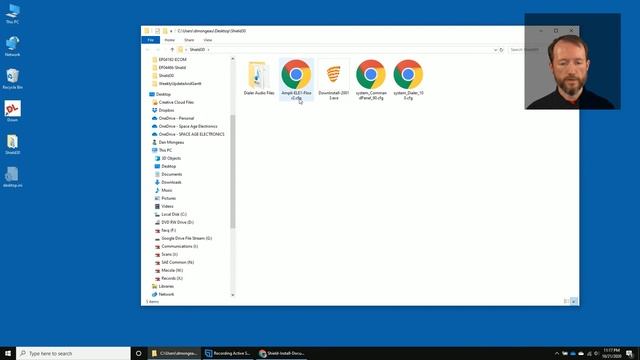
Task: Select DVD RW Drive (D:)
Action: click(177, 222)
